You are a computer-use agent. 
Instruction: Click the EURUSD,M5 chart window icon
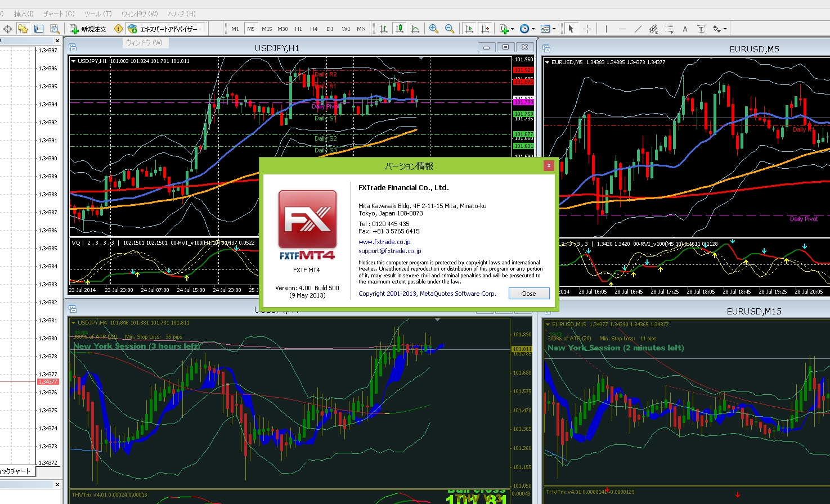coord(546,49)
